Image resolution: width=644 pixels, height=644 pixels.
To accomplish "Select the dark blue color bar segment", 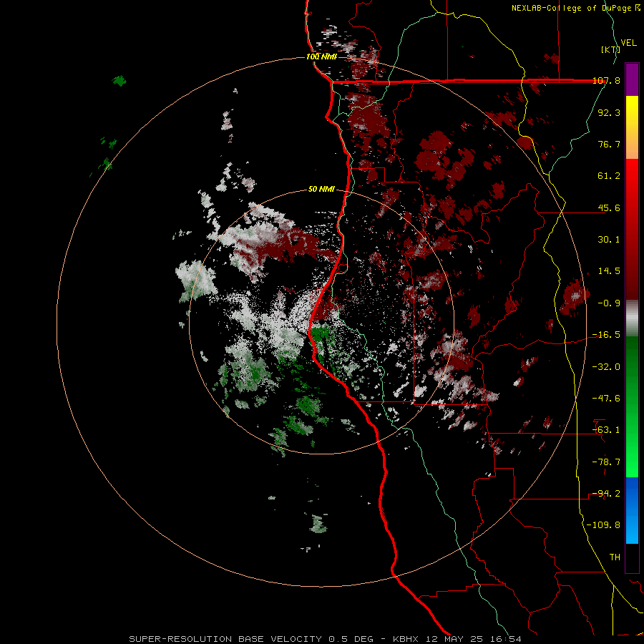I will 632,493.
